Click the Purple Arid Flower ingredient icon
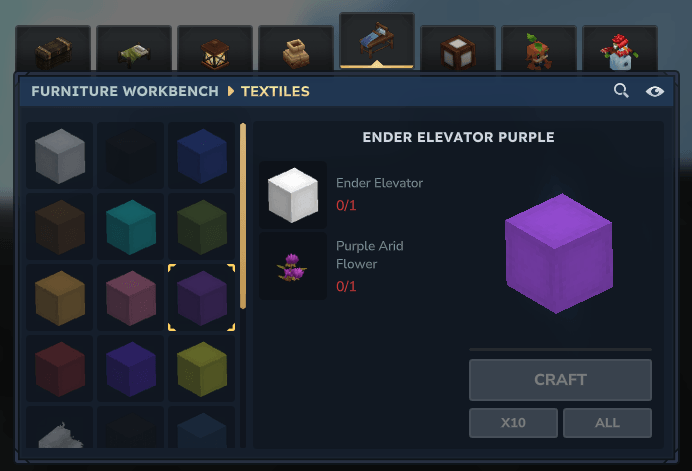 [293, 266]
